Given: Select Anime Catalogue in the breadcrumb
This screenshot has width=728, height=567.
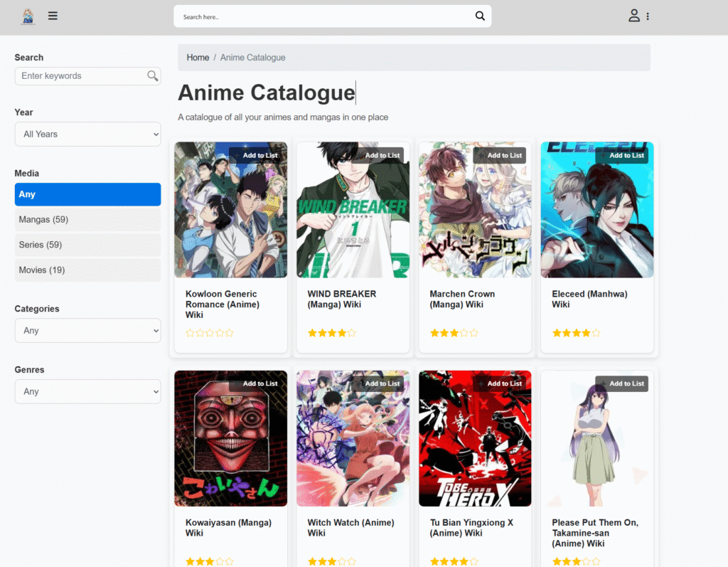Looking at the screenshot, I should click(x=252, y=57).
